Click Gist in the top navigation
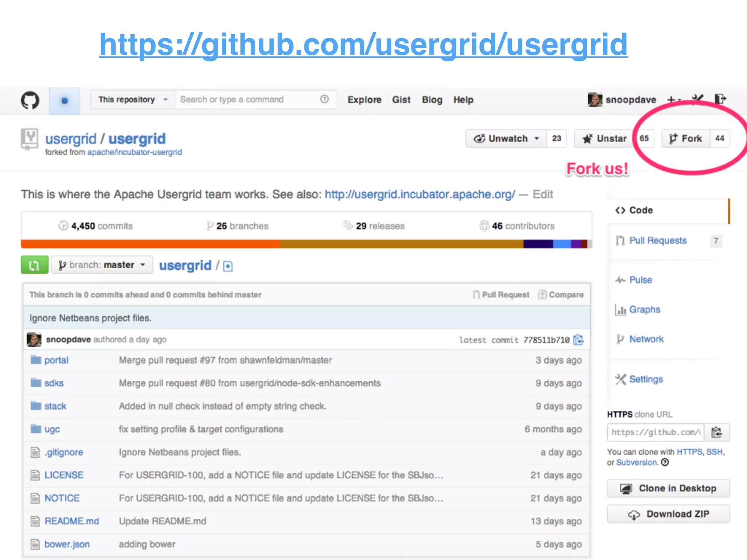Image resolution: width=747 pixels, height=560 pixels. pos(401,100)
